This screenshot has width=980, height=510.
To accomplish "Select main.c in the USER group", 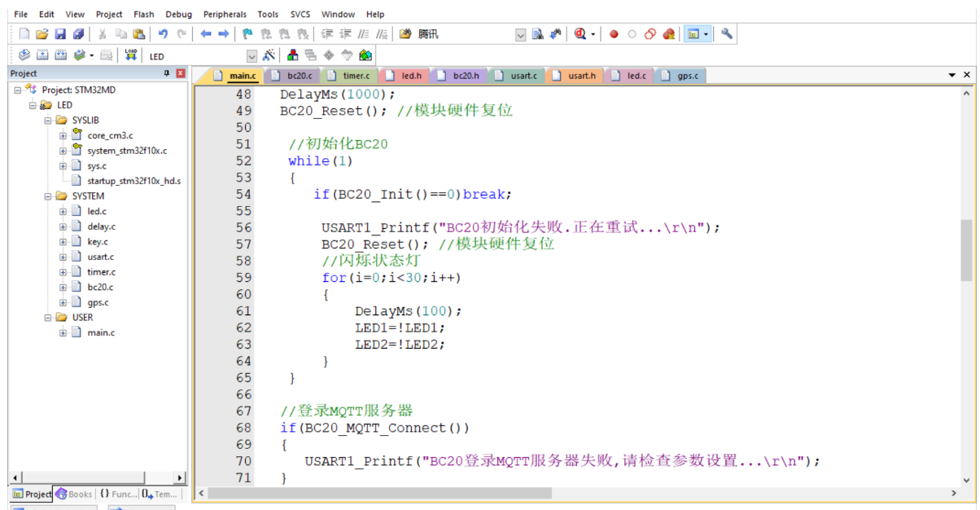I will [101, 332].
